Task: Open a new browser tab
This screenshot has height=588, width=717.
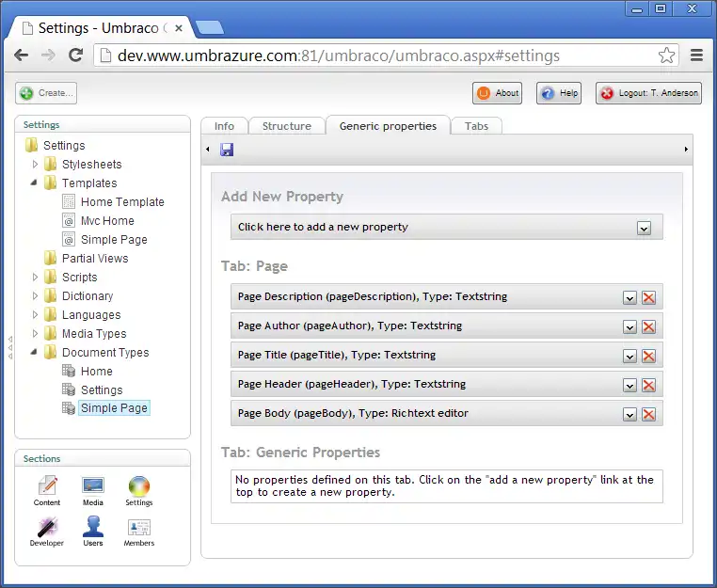Action: 210,27
